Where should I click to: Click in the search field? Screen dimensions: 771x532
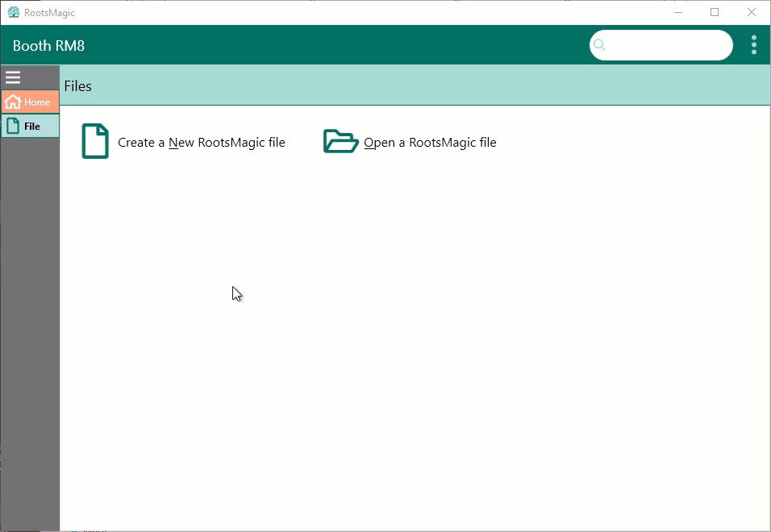[x=661, y=45]
